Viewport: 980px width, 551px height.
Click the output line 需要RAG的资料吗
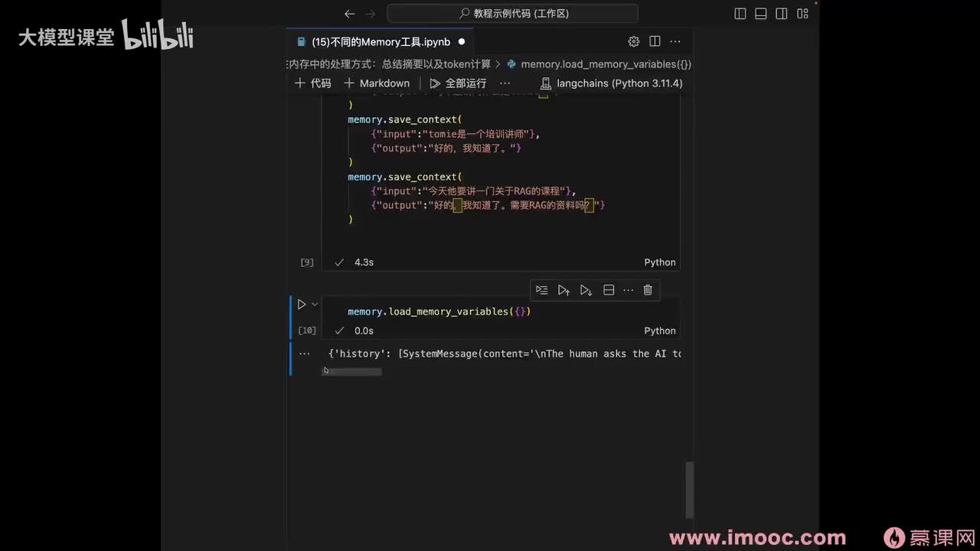click(488, 205)
